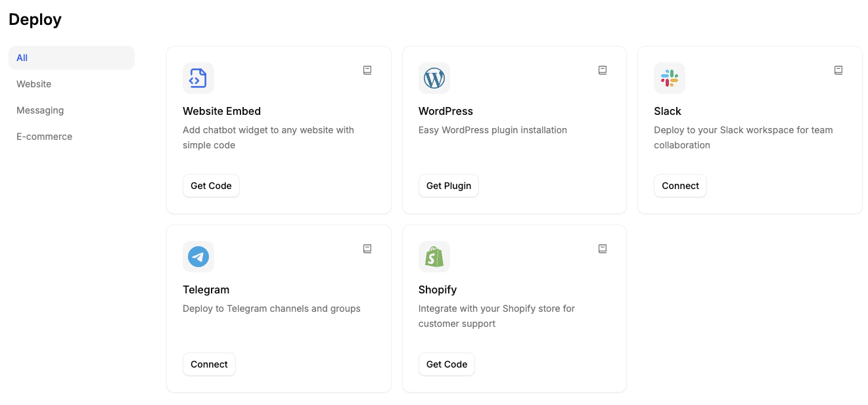The height and width of the screenshot is (405, 868).
Task: Click the Slack logo icon
Action: (x=669, y=78)
